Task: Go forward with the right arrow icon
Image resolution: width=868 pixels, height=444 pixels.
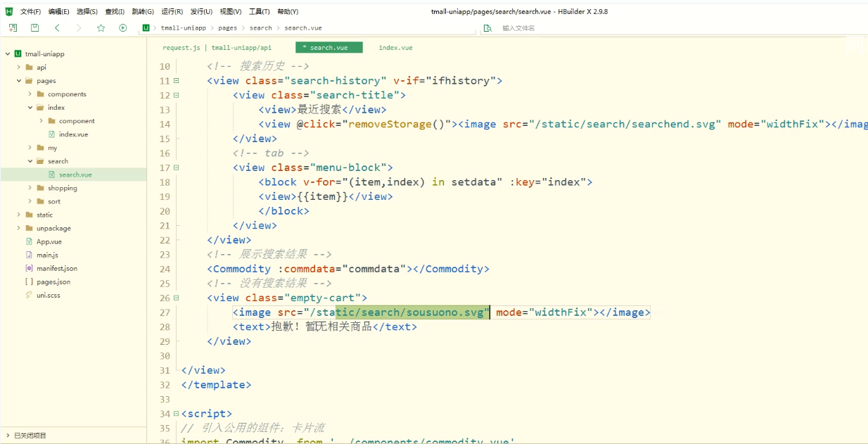Action: pos(79,27)
